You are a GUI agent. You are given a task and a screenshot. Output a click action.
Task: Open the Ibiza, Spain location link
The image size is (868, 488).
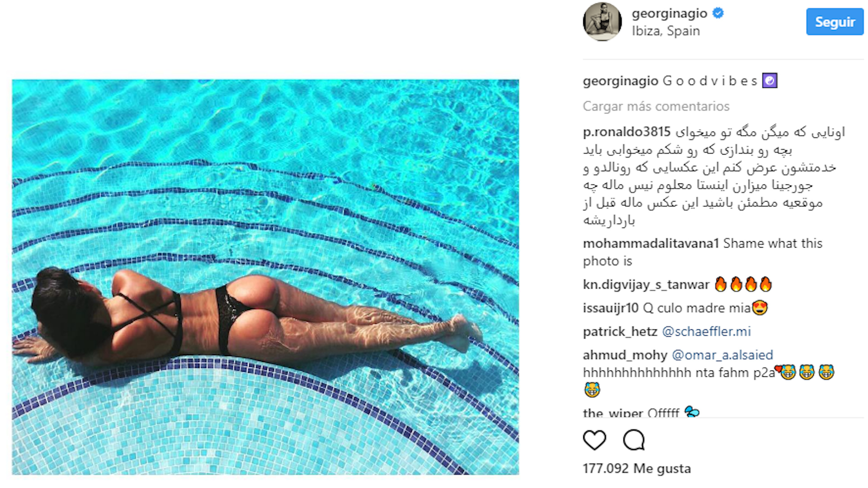coord(665,31)
